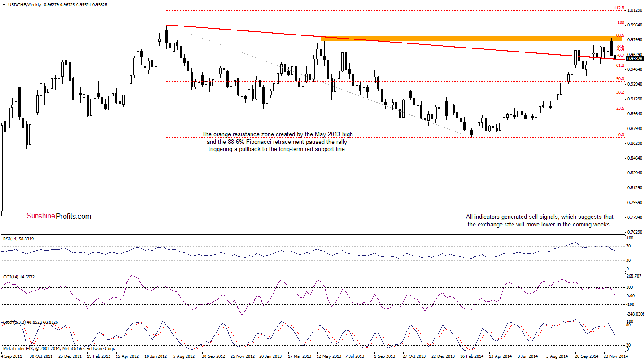Image resolution: width=644 pixels, height=360 pixels.
Task: Click the 0.81290 price axis label
Action: (x=635, y=188)
